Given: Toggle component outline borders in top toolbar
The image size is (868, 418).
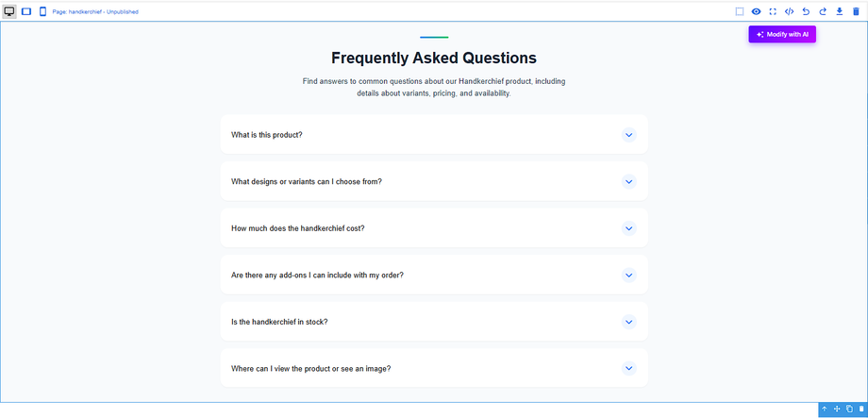Looking at the screenshot, I should (740, 11).
